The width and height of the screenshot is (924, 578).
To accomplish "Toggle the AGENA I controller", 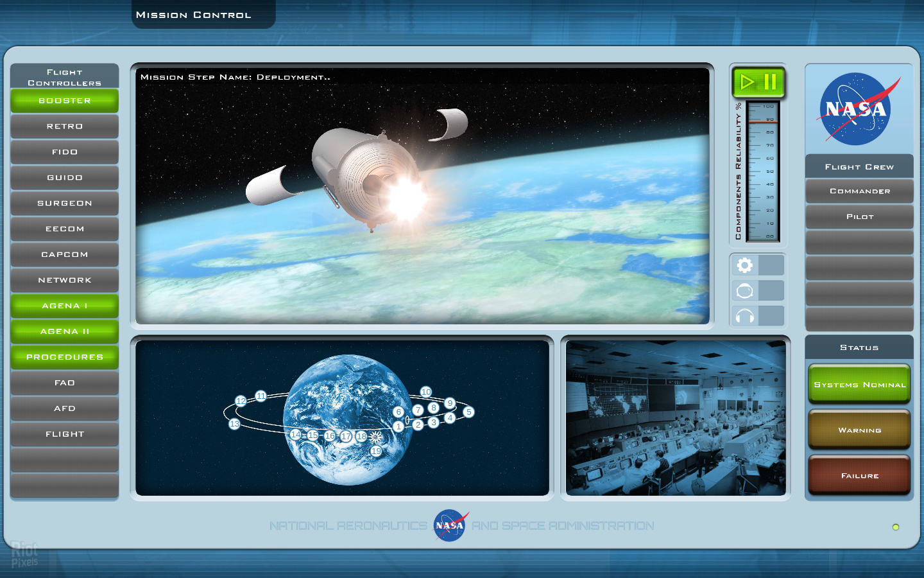I will tap(65, 306).
